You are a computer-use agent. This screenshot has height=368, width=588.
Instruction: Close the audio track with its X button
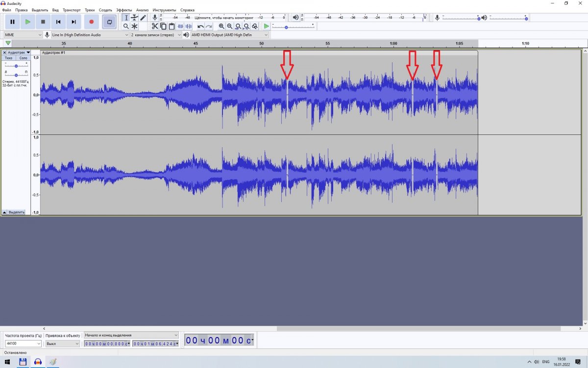(x=4, y=53)
